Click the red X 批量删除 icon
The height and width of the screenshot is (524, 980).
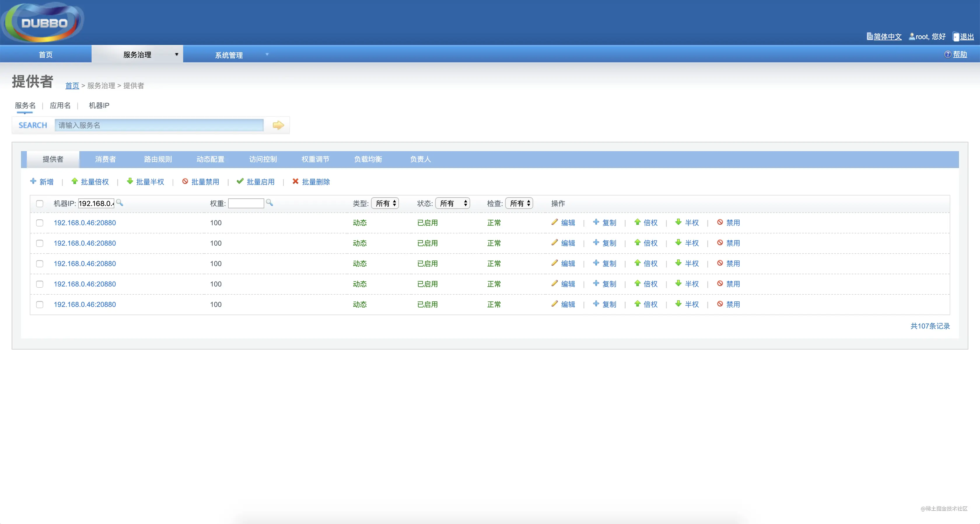click(295, 181)
